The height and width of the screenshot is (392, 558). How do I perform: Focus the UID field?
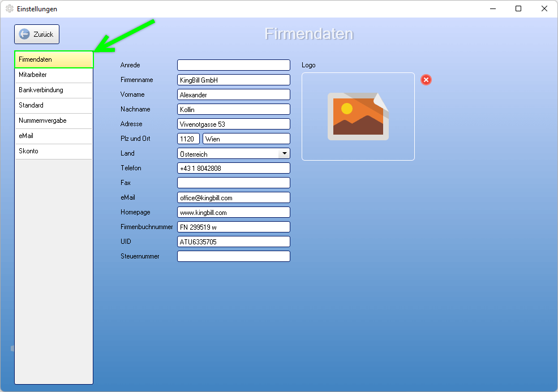click(x=233, y=242)
